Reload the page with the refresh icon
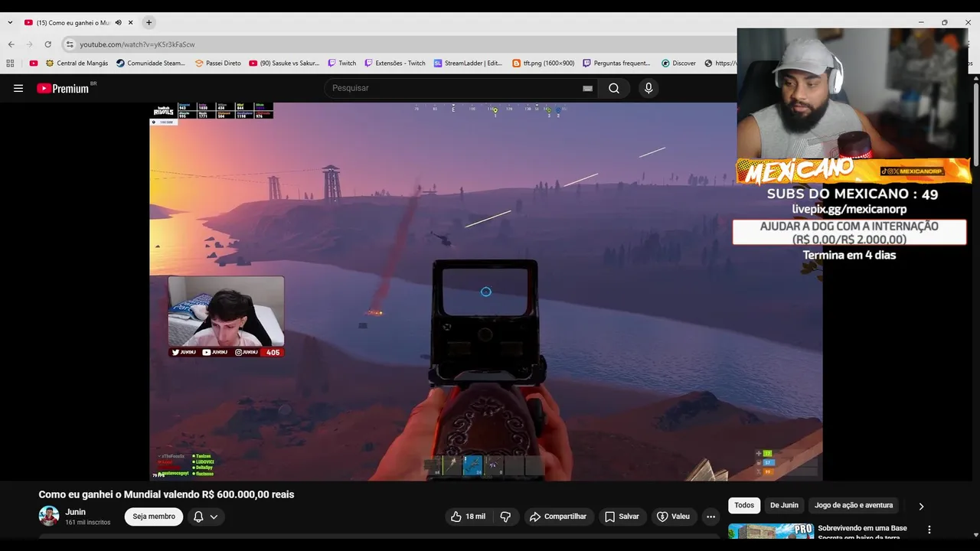The image size is (980, 551). click(47, 44)
